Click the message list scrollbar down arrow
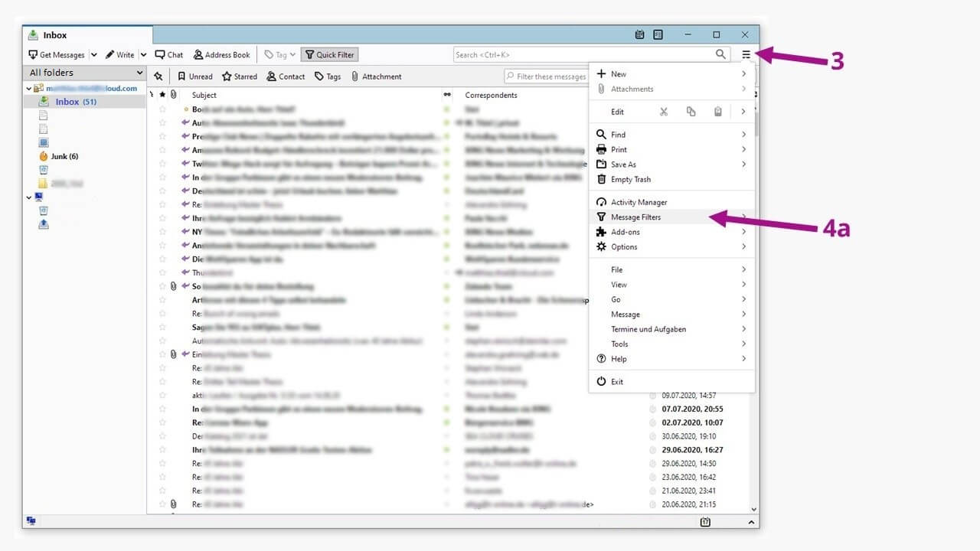The width and height of the screenshot is (980, 551). [754, 509]
